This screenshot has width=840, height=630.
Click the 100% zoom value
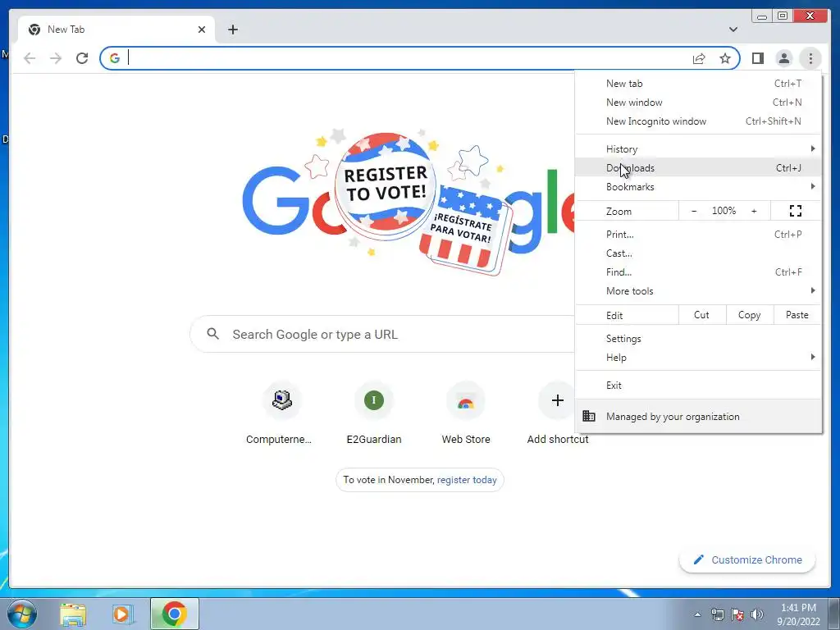tap(724, 211)
